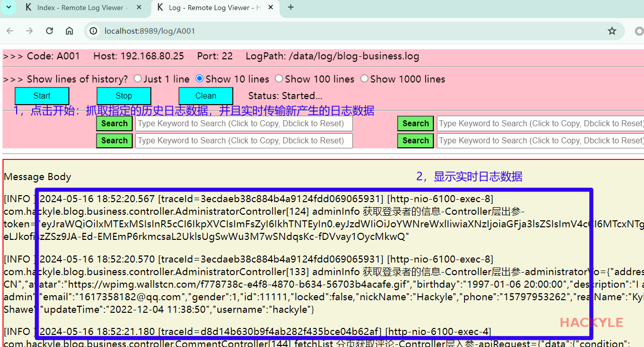Open a new browser tab
This screenshot has height=347, width=644.
291,8
